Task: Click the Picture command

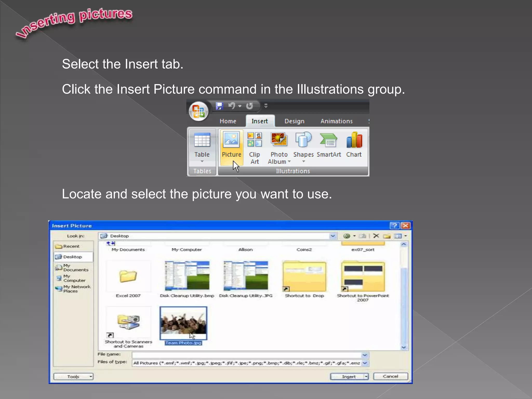Action: (231, 148)
